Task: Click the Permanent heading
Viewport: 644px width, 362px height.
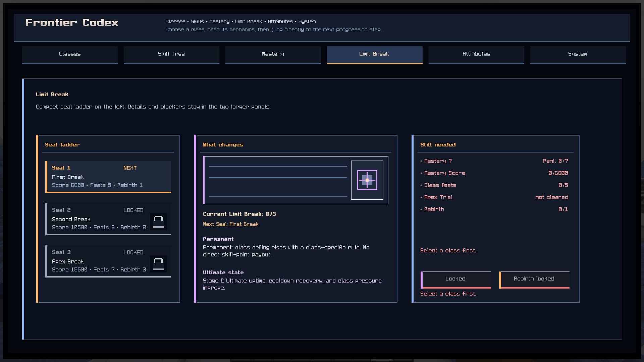Action: pyautogui.click(x=218, y=239)
